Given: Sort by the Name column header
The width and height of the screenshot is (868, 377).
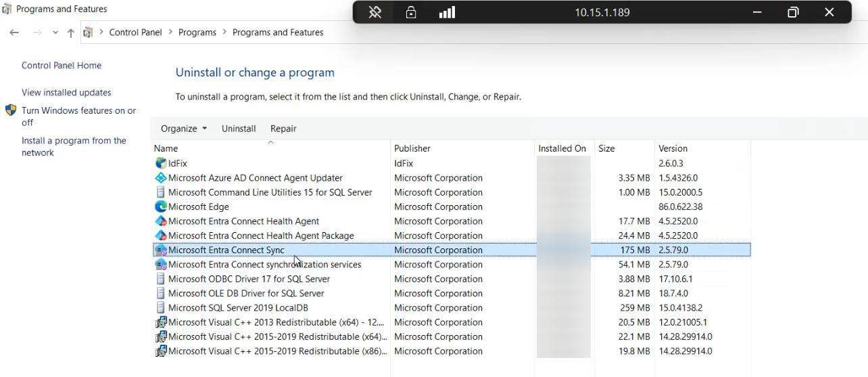Looking at the screenshot, I should point(271,148).
